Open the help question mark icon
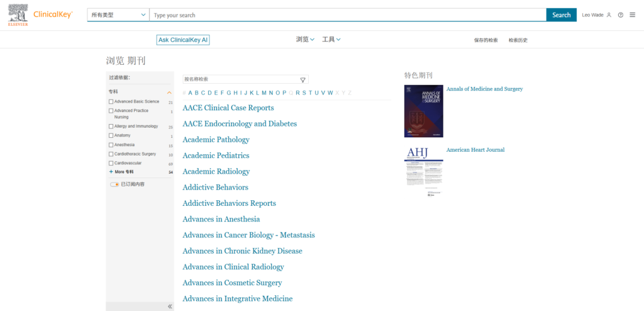The image size is (644, 311). coord(621,15)
